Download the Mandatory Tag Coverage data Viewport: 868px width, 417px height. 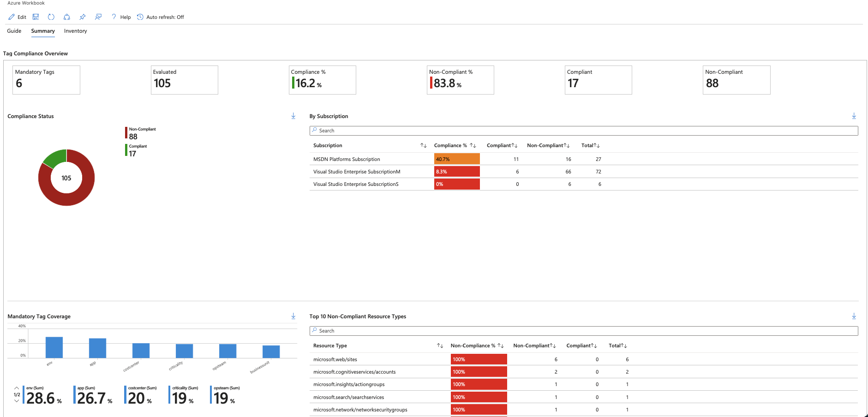click(293, 316)
